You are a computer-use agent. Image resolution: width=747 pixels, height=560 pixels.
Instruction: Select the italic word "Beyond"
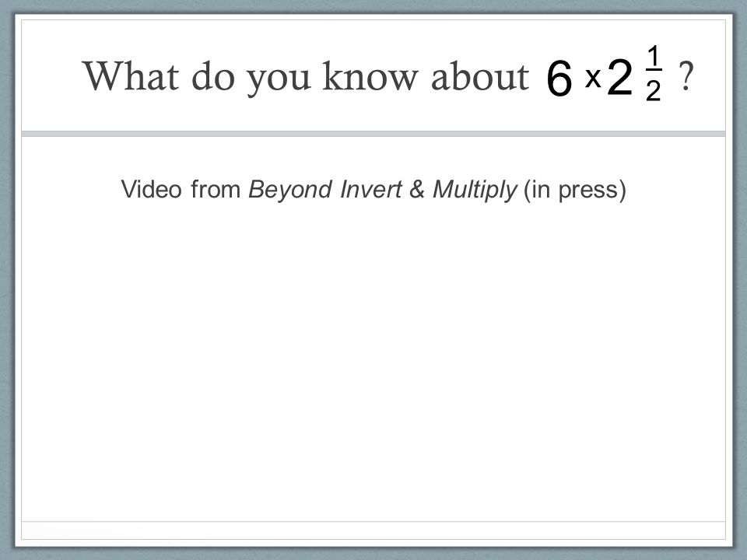click(289, 191)
